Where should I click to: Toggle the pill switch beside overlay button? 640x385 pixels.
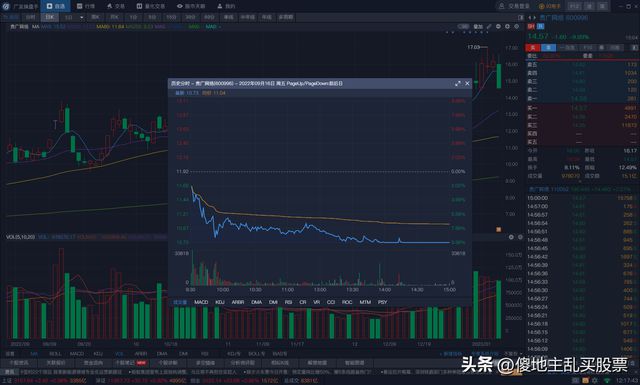(463, 27)
